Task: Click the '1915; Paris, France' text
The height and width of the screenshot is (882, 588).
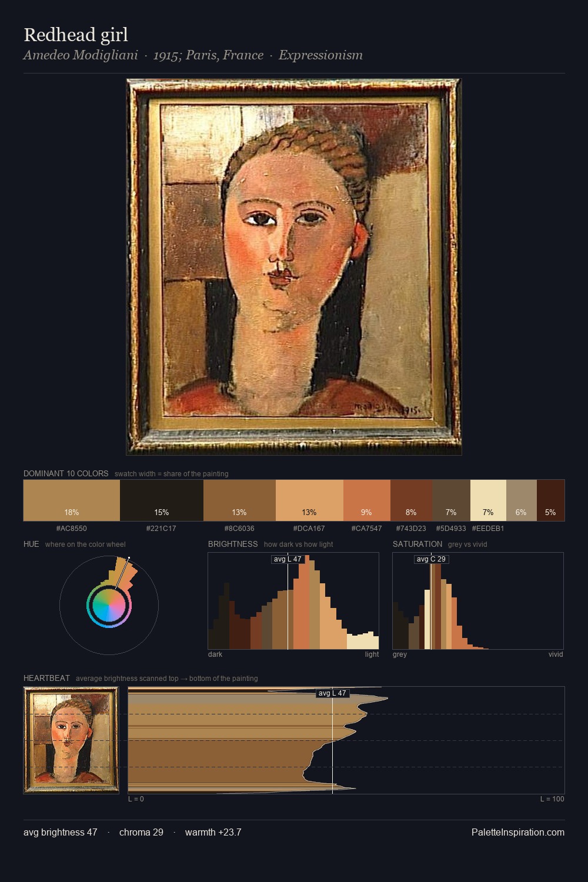Action: (208, 55)
